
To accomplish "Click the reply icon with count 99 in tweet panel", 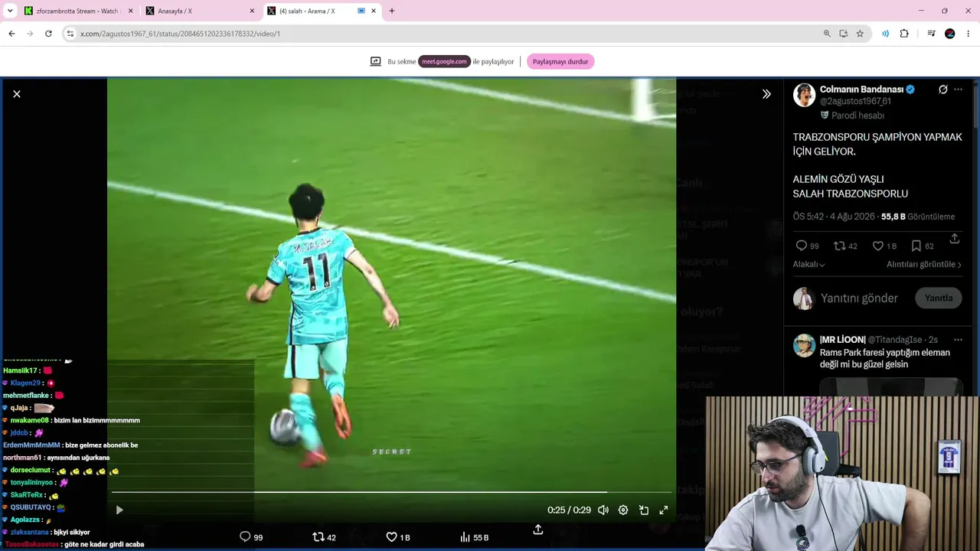I will coord(801,246).
